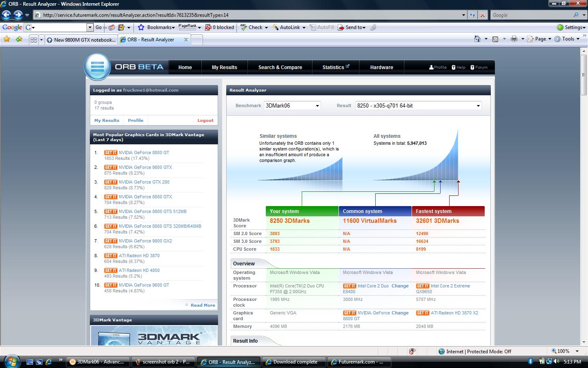Open Google toolbar Settings dropdown
The height and width of the screenshot is (368, 588).
click(571, 27)
